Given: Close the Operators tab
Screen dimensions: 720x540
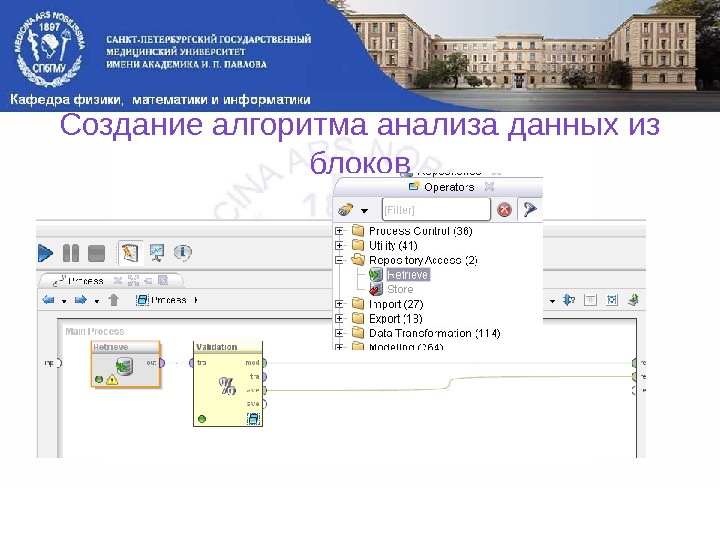Looking at the screenshot, I should [x=489, y=186].
